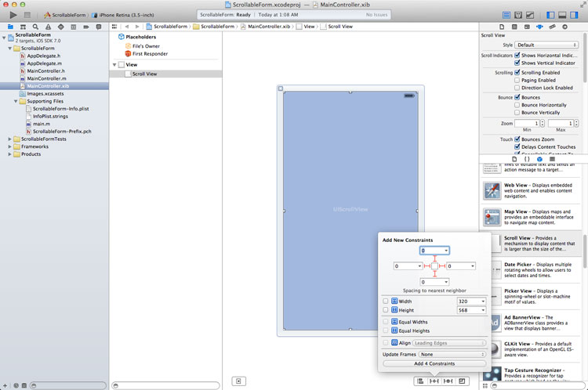Click the object library scrollbar

pos(585,250)
